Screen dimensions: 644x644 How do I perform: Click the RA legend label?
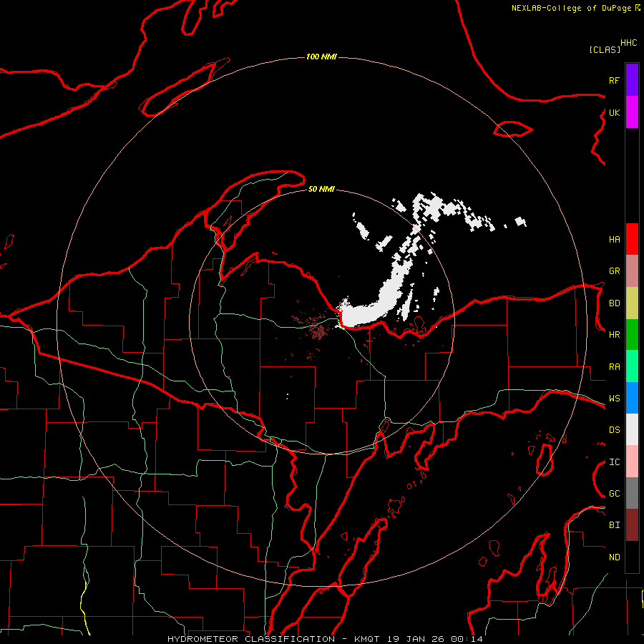[x=614, y=367]
